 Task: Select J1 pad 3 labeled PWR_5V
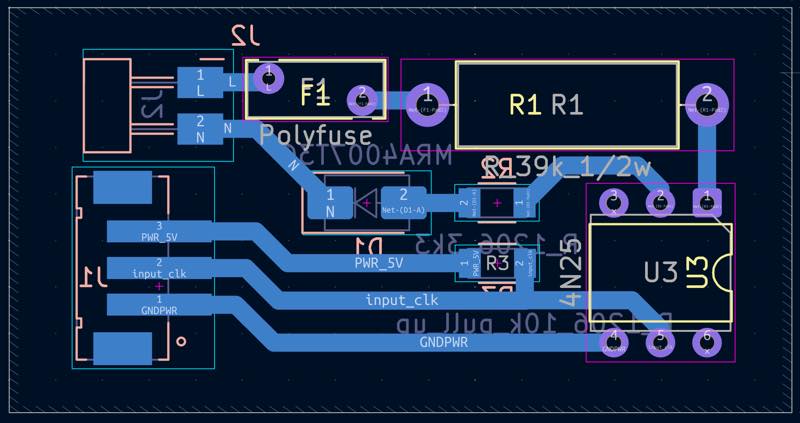(x=159, y=232)
